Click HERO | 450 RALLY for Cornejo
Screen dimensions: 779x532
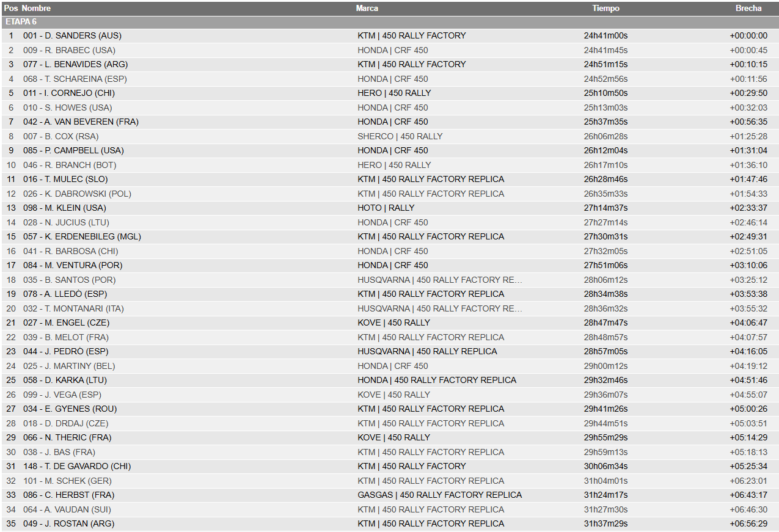coord(394,93)
